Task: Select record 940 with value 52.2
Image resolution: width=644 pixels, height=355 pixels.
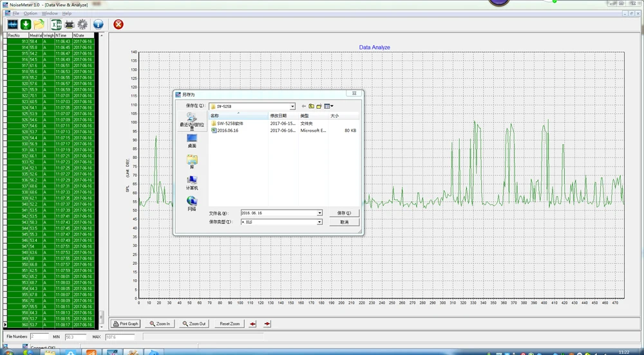Action: [51, 204]
